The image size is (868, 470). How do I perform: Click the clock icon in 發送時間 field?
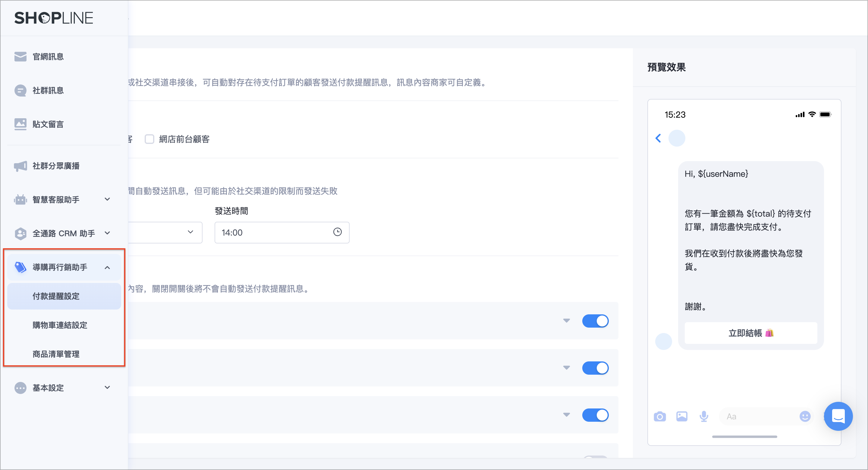pyautogui.click(x=337, y=232)
